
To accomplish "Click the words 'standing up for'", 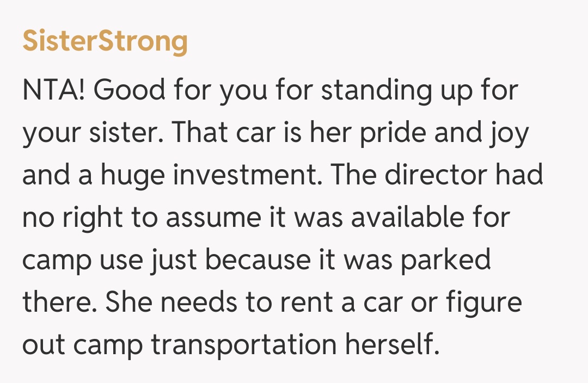I will point(419,90).
